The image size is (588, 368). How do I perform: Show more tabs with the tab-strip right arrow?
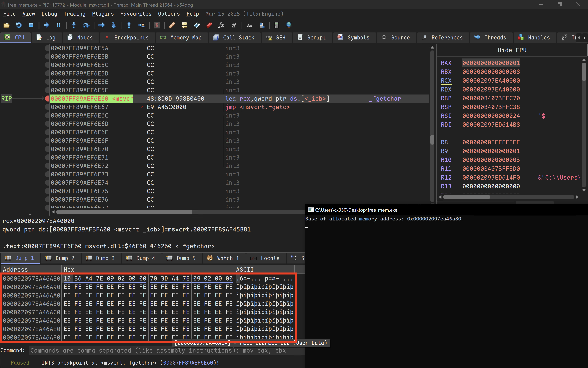tap(585, 38)
